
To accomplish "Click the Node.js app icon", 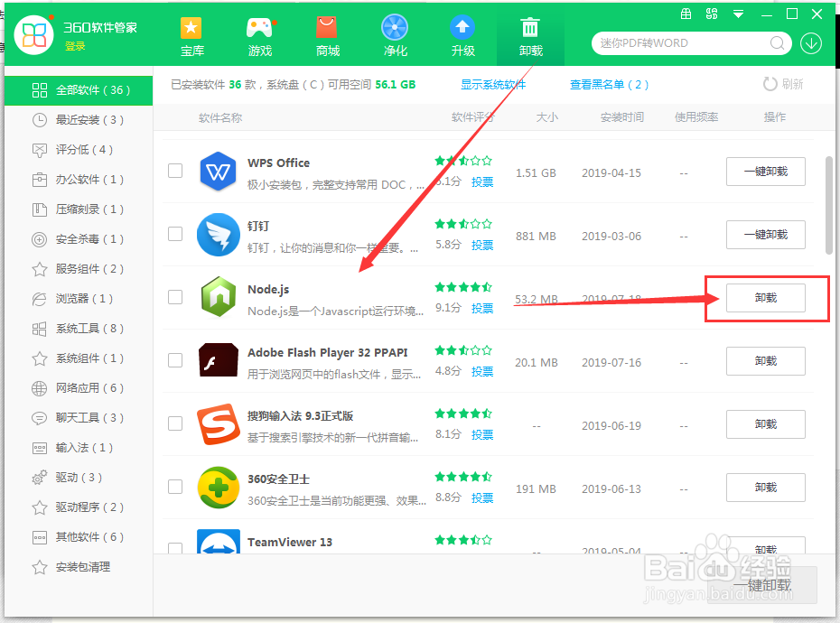I will click(x=218, y=297).
